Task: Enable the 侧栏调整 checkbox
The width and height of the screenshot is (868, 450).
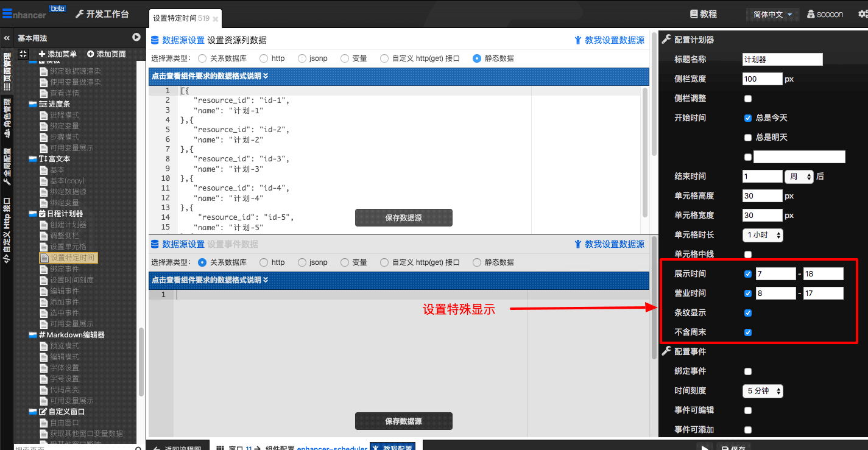Action: point(748,99)
